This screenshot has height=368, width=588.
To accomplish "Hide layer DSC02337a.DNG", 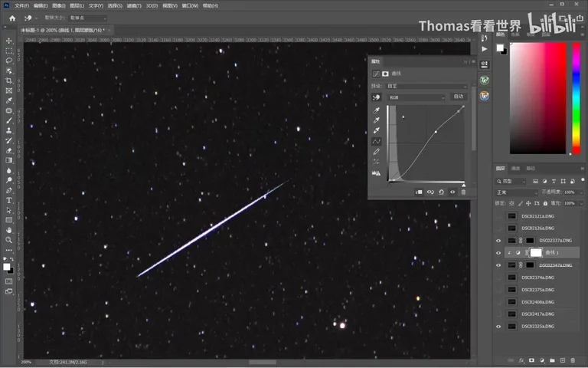I will click(x=498, y=240).
